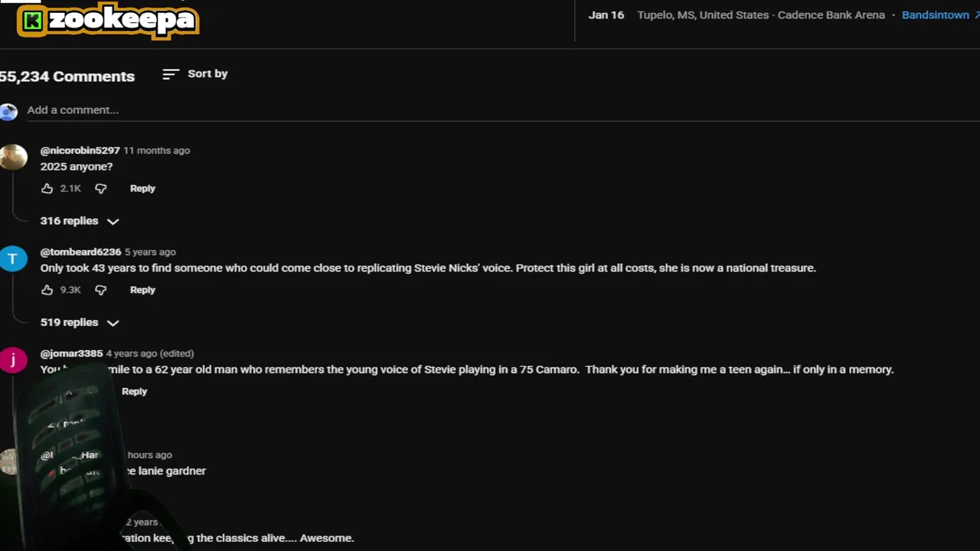The height and width of the screenshot is (551, 980).
Task: Click the "11 months ago" timestamp
Action: pyautogui.click(x=157, y=151)
